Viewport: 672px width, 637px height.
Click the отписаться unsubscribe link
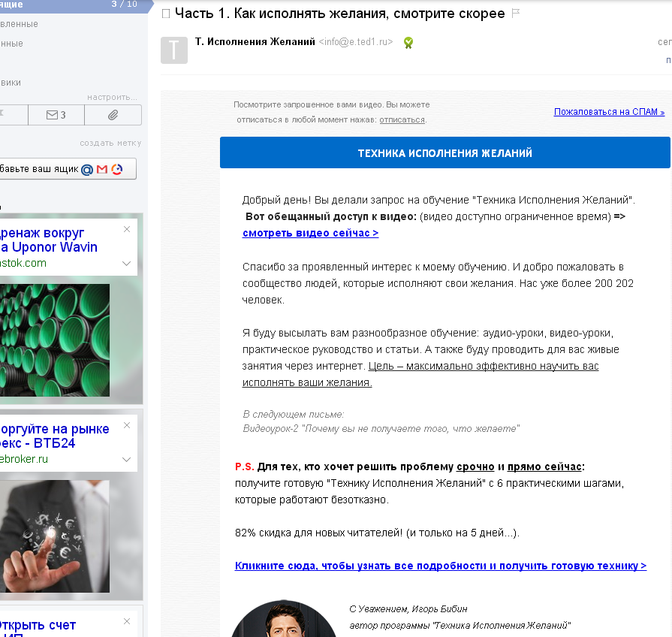[x=402, y=119]
